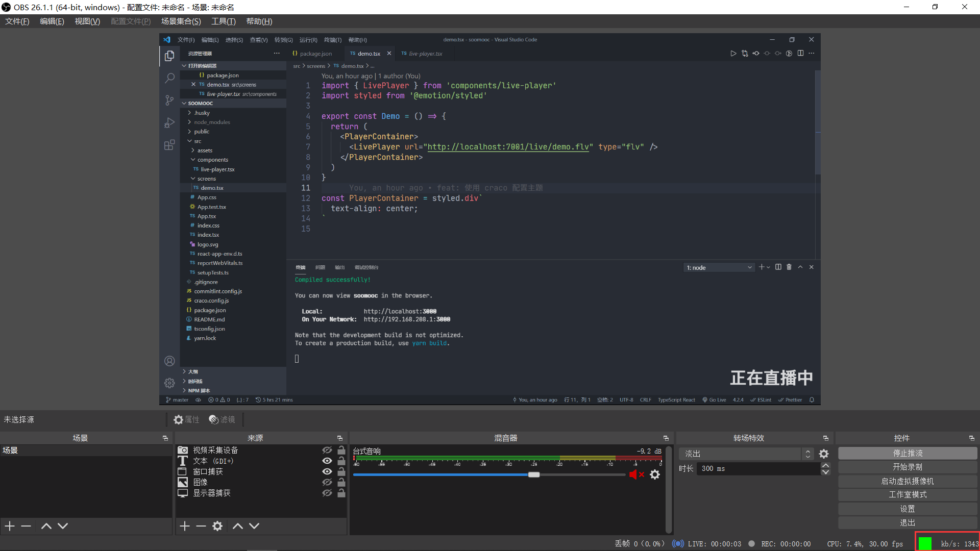Image resolution: width=980 pixels, height=551 pixels.
Task: Lock the 图像 source
Action: pos(341,482)
